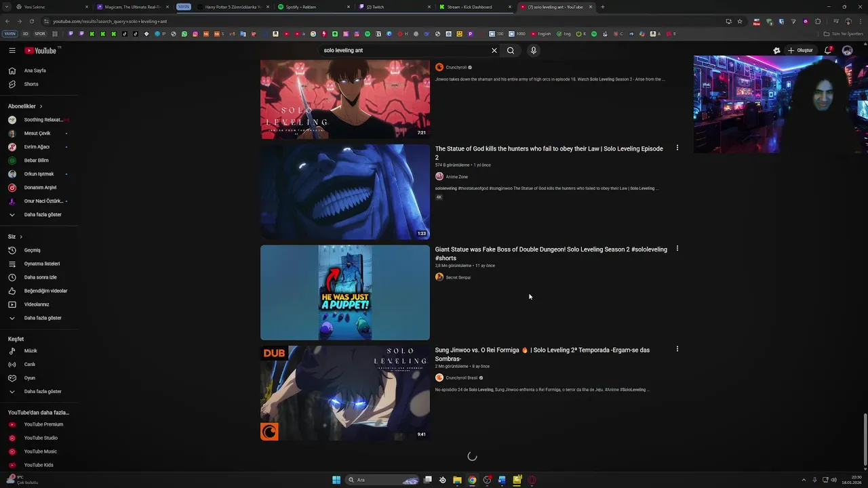Open more options for Giant Statue short
Screen dimensions: 868x488
(677, 249)
